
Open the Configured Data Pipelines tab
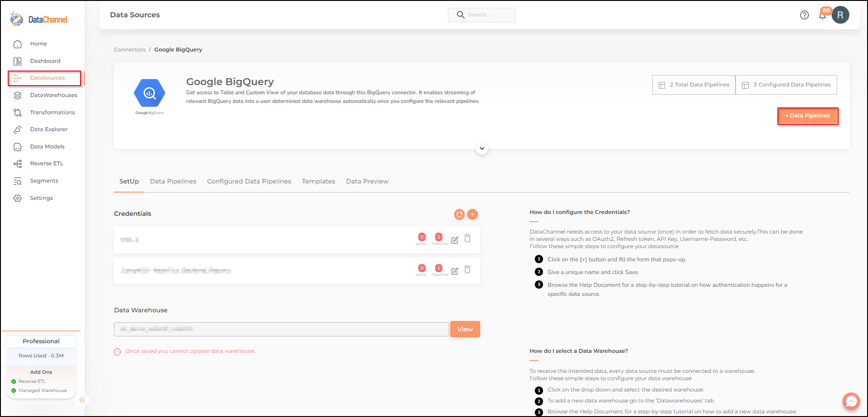point(249,181)
